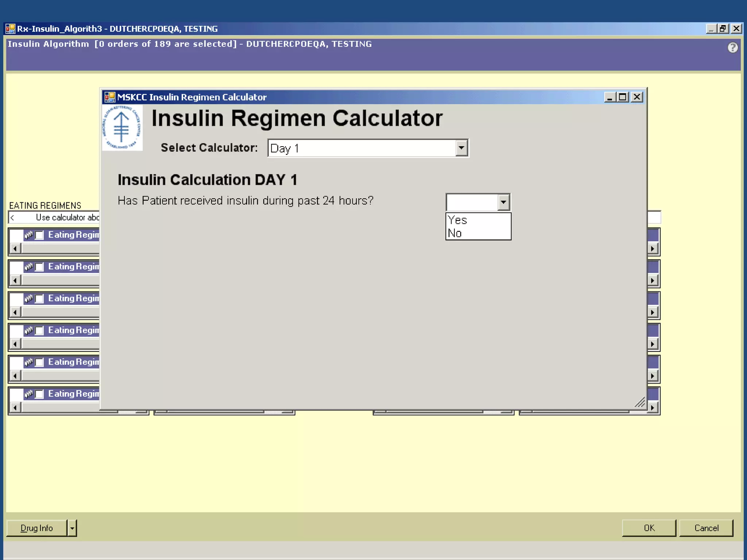The width and height of the screenshot is (747, 560).
Task: Click the fourth Eating Regimen row icon
Action: [29, 330]
